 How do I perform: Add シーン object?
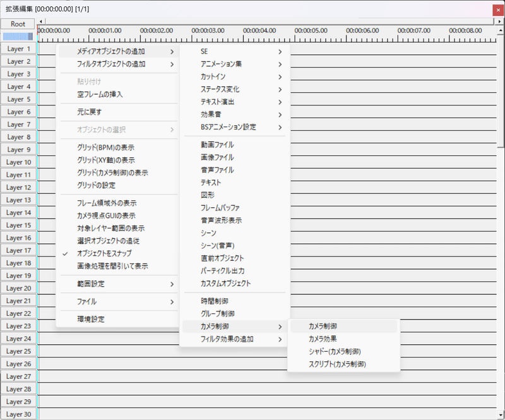235,232
